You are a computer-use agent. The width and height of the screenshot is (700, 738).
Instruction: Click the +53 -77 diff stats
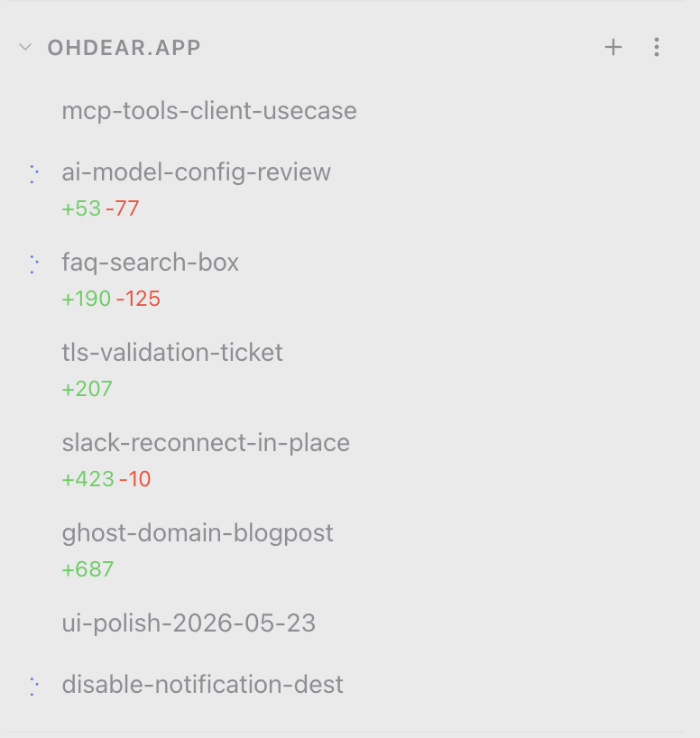pos(100,208)
